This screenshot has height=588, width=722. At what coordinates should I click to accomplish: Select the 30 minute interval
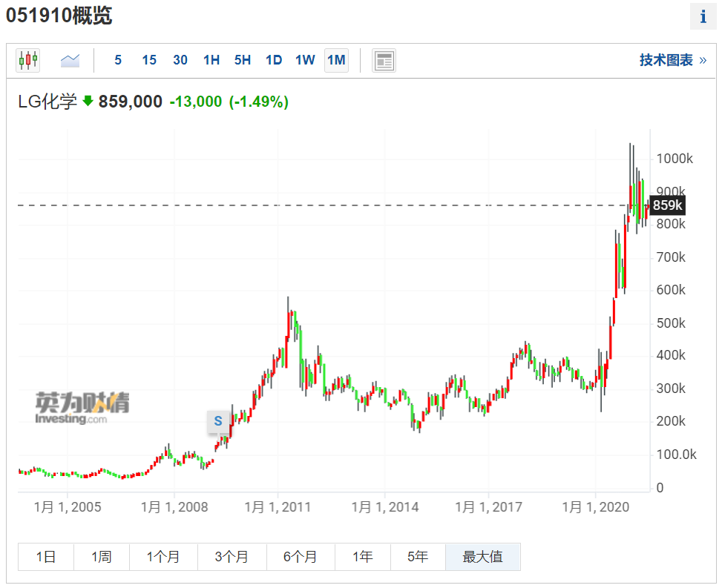click(x=180, y=60)
